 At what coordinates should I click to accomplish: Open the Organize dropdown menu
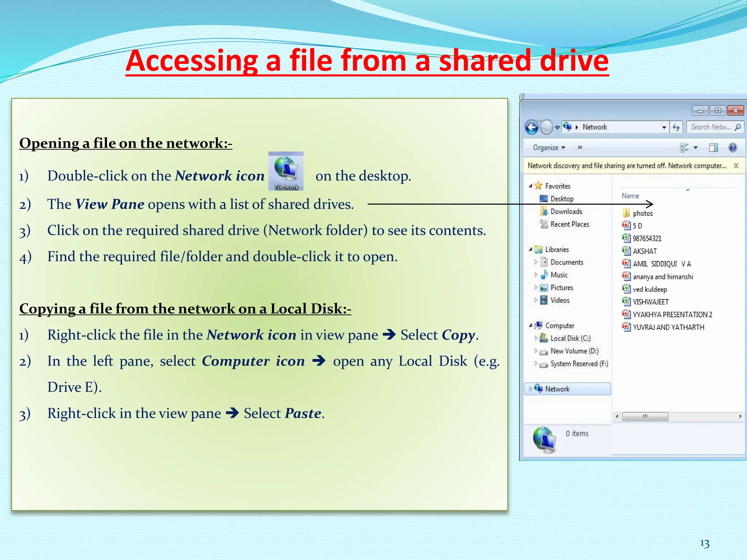tap(549, 148)
